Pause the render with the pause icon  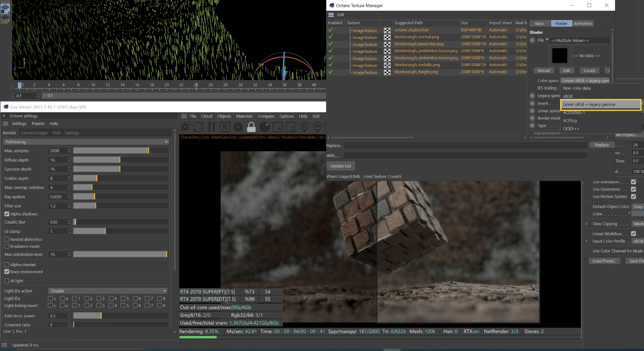[211, 127]
